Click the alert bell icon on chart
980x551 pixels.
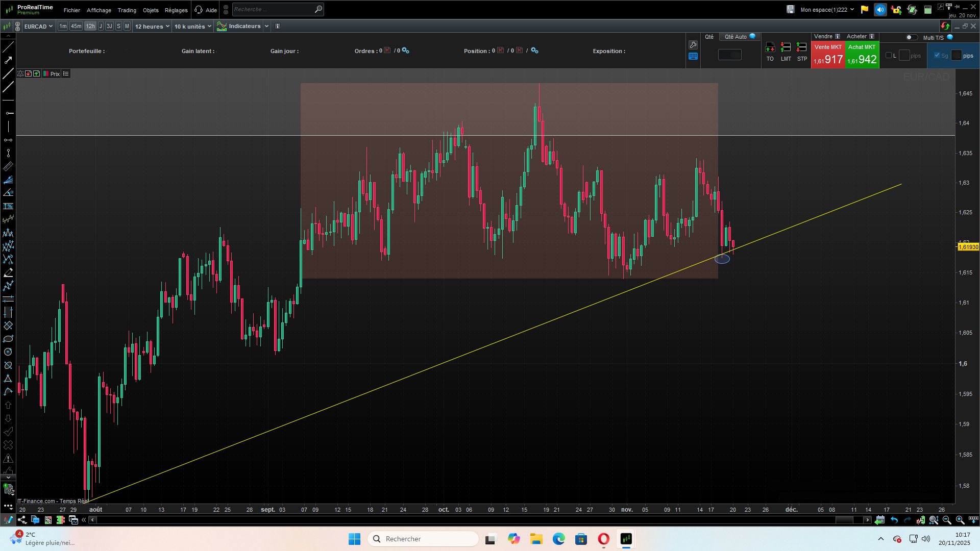[x=20, y=74]
